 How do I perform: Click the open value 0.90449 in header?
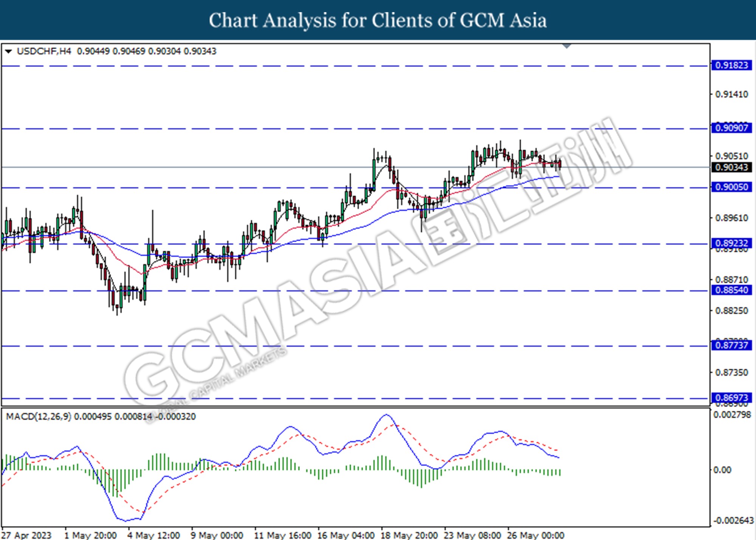pyautogui.click(x=93, y=51)
